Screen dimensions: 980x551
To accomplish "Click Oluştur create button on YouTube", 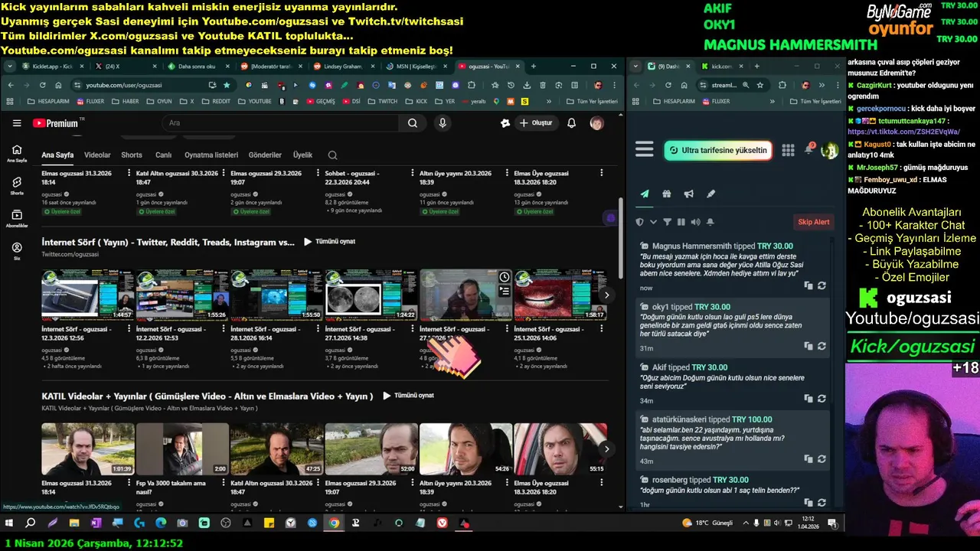I will [x=535, y=122].
